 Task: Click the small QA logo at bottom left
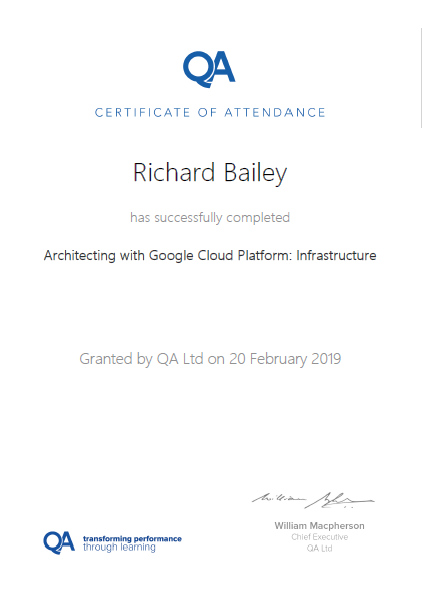59,543
